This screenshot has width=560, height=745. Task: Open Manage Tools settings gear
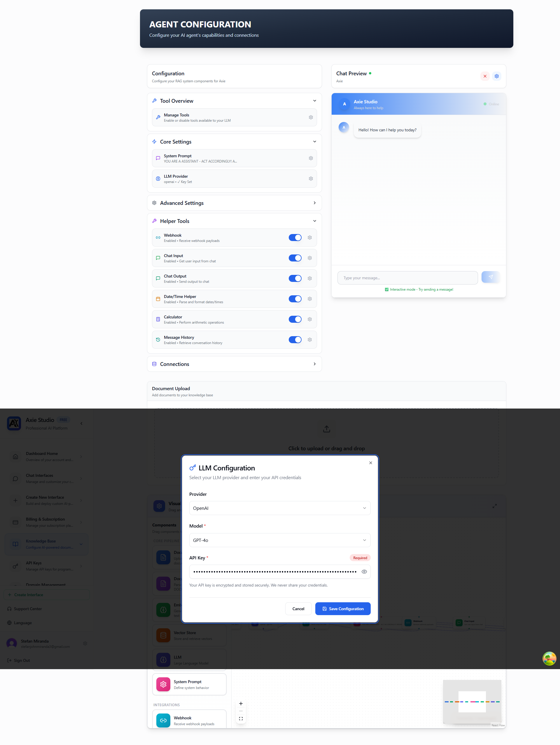pyautogui.click(x=311, y=117)
